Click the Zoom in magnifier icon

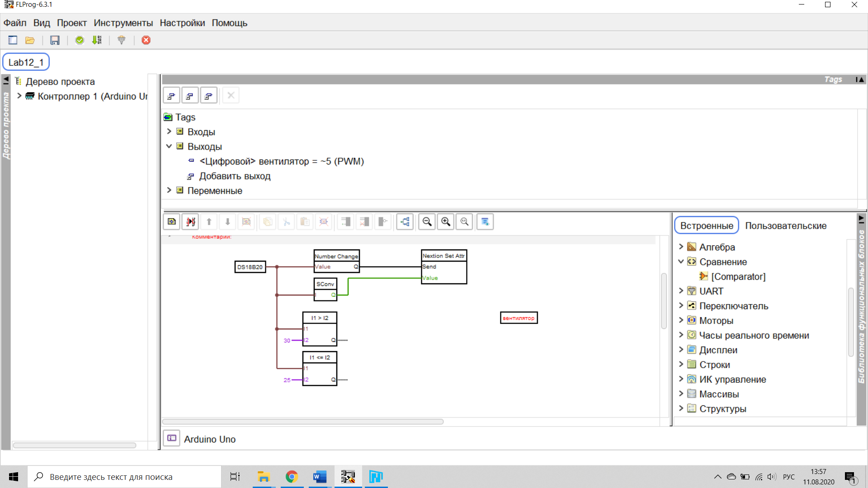pos(446,222)
